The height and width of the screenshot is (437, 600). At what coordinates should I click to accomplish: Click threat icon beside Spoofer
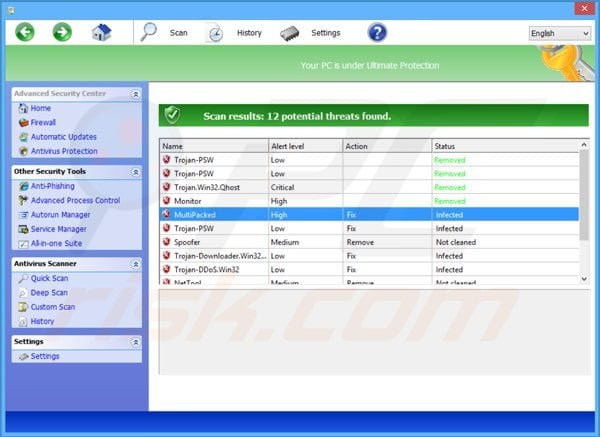[166, 242]
